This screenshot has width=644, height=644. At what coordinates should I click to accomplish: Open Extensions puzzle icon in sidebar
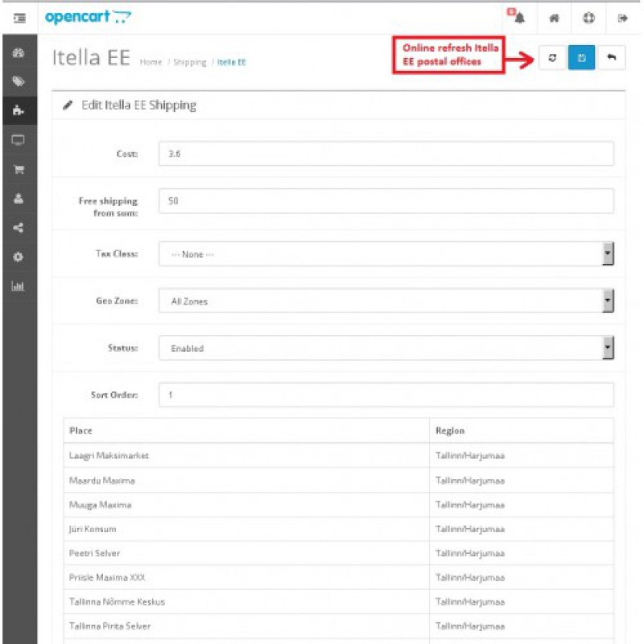(19, 110)
